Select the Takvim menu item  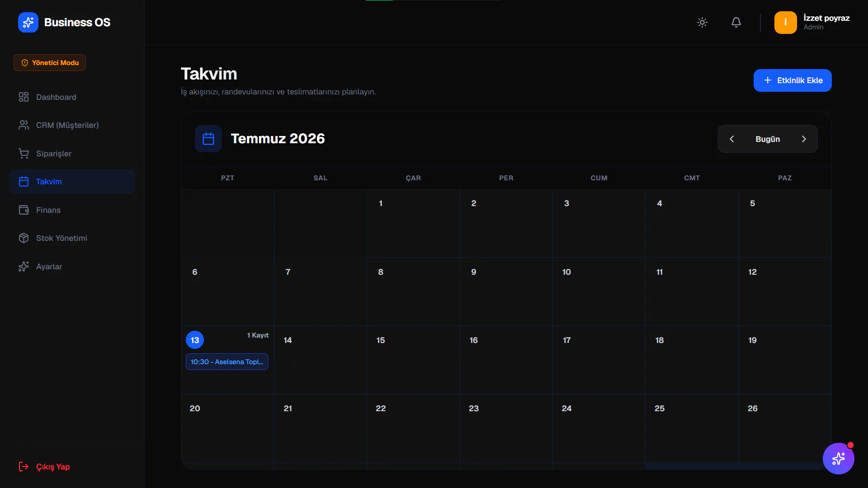72,182
